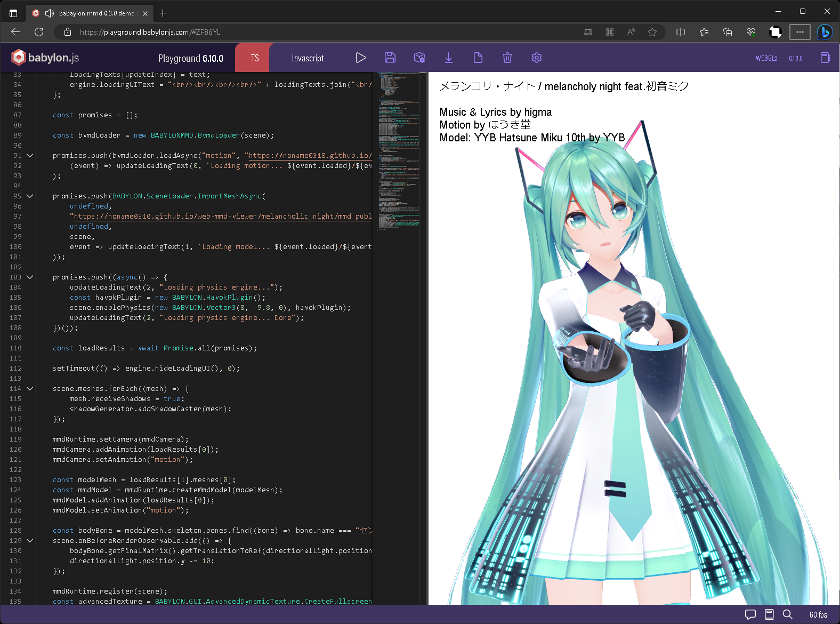This screenshot has height=624, width=840.
Task: Open the inspector cube icon
Action: [x=419, y=58]
